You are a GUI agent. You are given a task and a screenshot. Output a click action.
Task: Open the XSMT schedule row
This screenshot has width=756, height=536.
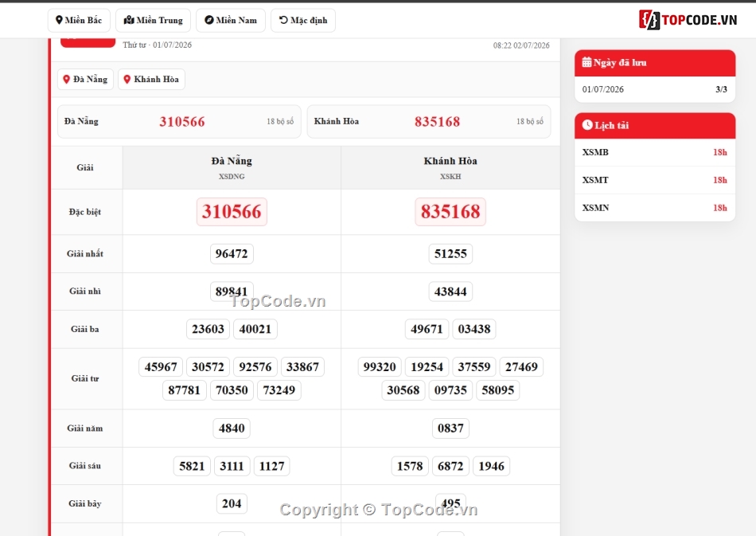[x=655, y=180]
